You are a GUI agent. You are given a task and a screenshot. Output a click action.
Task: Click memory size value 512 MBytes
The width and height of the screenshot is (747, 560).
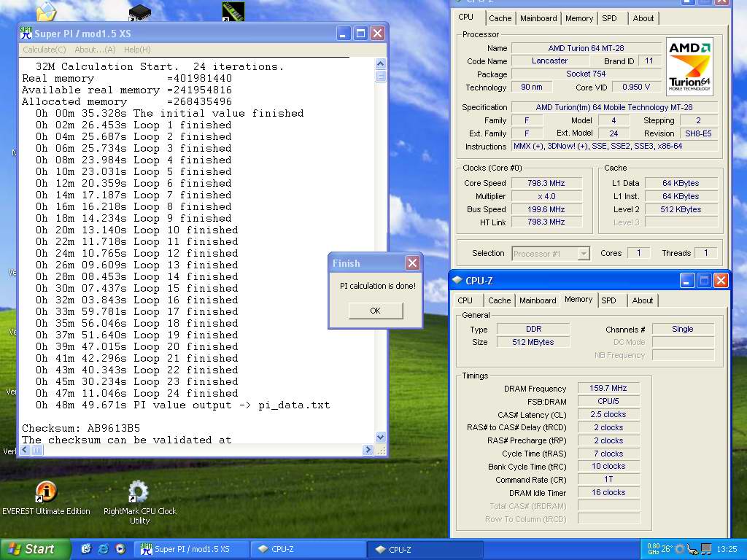533,342
